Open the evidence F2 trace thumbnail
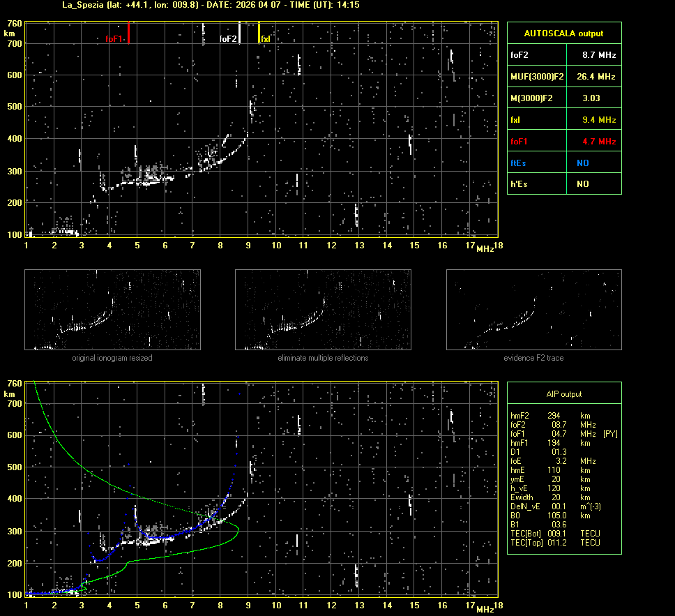 click(x=533, y=310)
